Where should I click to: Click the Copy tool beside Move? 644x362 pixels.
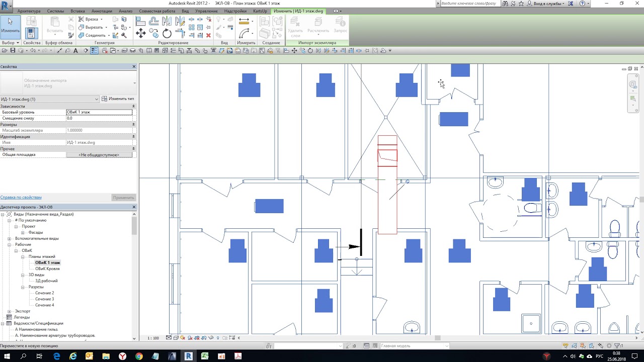154,34
